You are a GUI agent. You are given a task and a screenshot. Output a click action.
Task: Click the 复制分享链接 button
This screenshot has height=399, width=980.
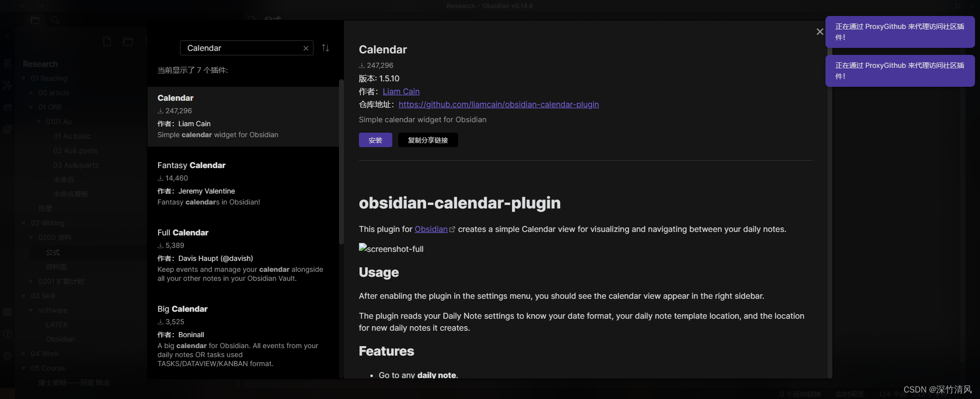pyautogui.click(x=428, y=140)
